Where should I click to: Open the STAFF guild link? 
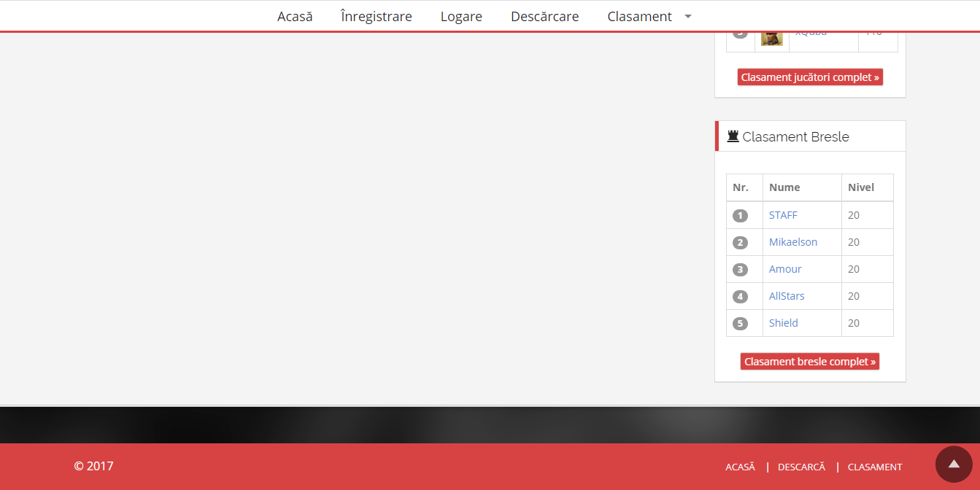tap(783, 215)
